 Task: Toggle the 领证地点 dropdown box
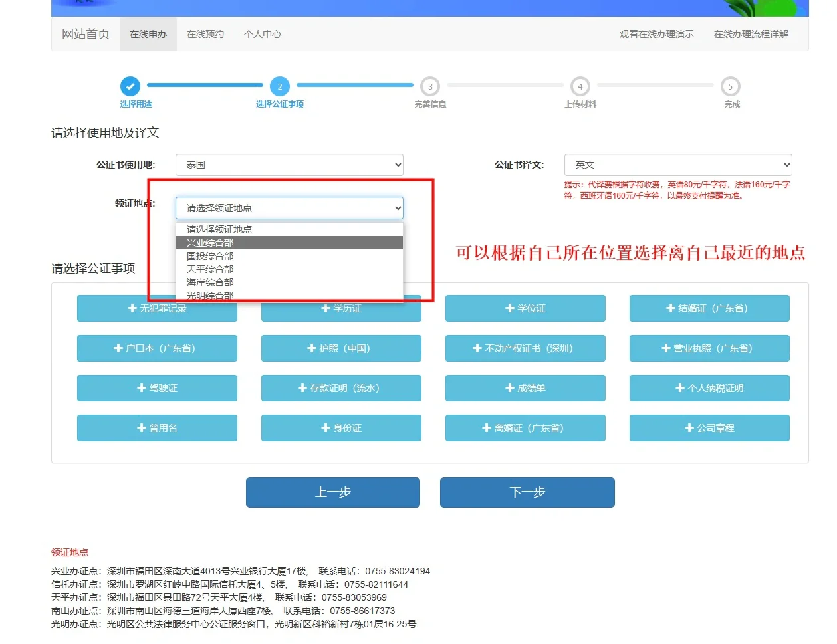click(289, 208)
